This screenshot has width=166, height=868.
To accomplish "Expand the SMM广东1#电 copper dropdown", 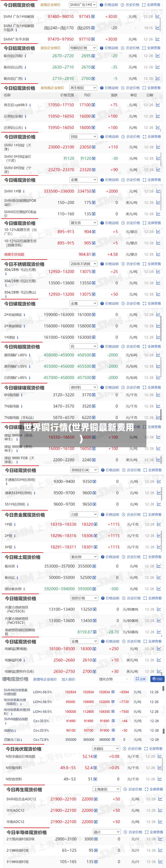I will [x=83, y=5].
